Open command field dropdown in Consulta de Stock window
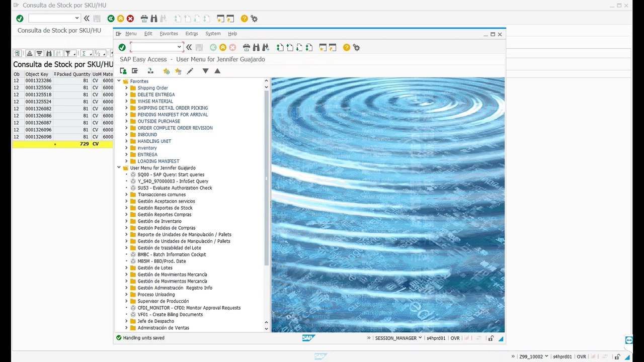 [77, 19]
